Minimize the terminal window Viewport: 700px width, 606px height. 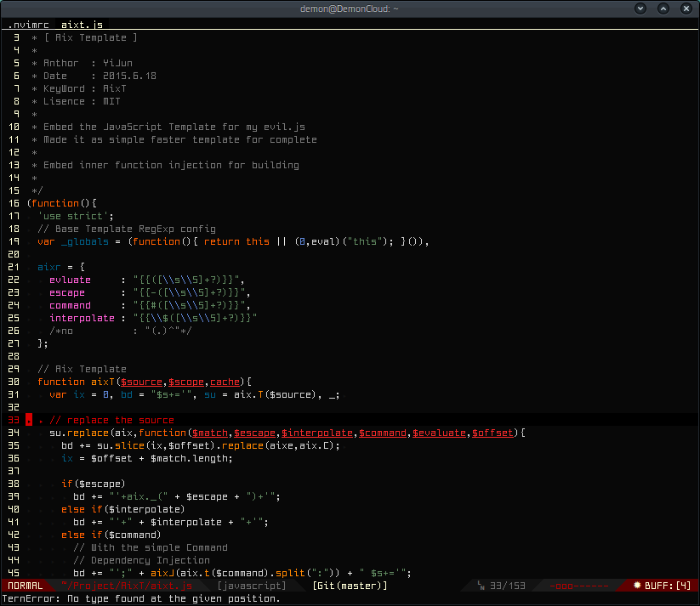pos(640,8)
